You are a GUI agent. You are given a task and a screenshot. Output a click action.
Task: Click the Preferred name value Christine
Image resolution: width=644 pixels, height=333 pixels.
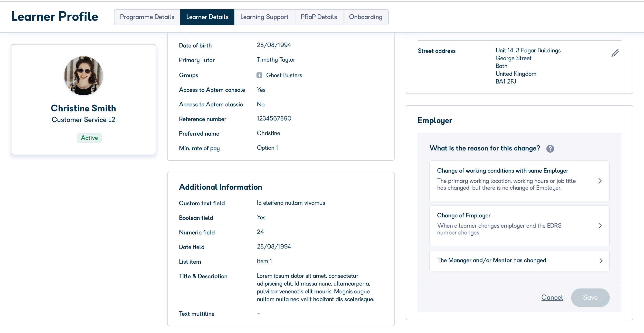pos(268,133)
